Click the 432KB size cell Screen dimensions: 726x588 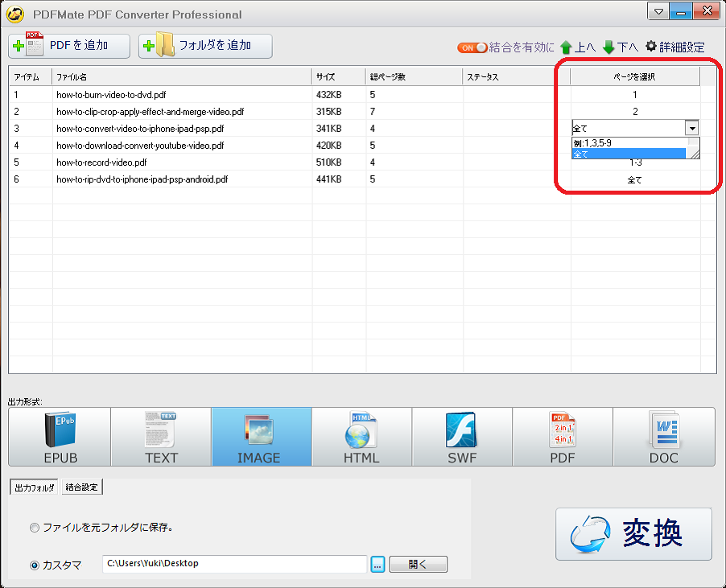328,95
